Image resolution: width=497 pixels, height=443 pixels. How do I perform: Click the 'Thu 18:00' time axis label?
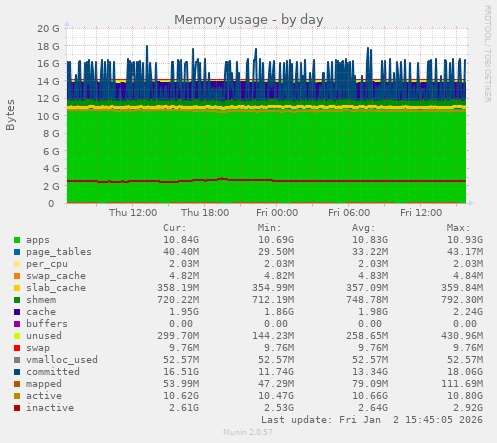click(205, 213)
